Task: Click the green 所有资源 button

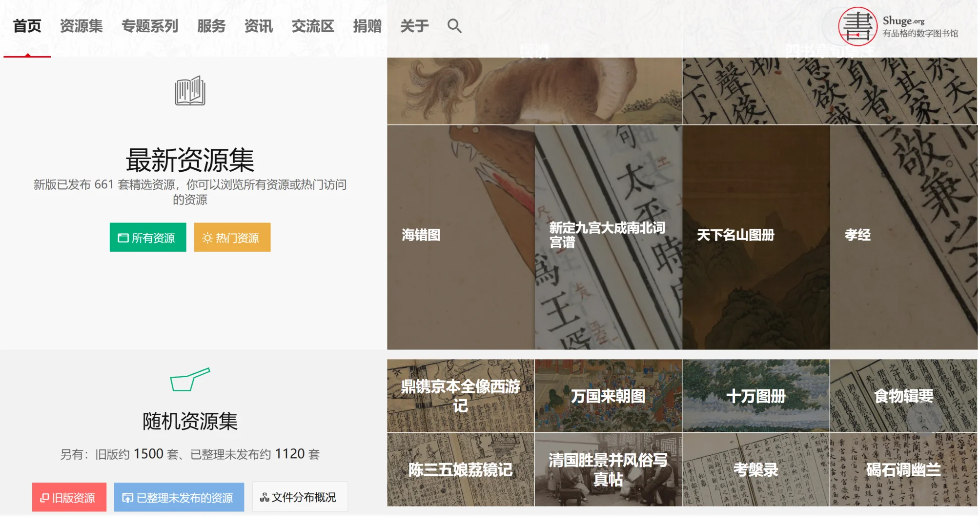Action: (148, 238)
